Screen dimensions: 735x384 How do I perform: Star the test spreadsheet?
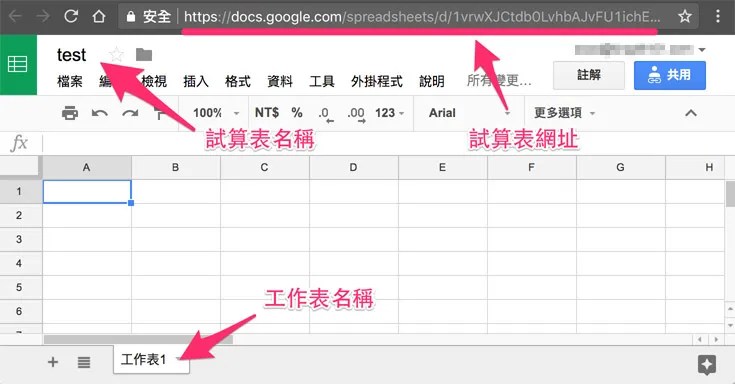(116, 54)
